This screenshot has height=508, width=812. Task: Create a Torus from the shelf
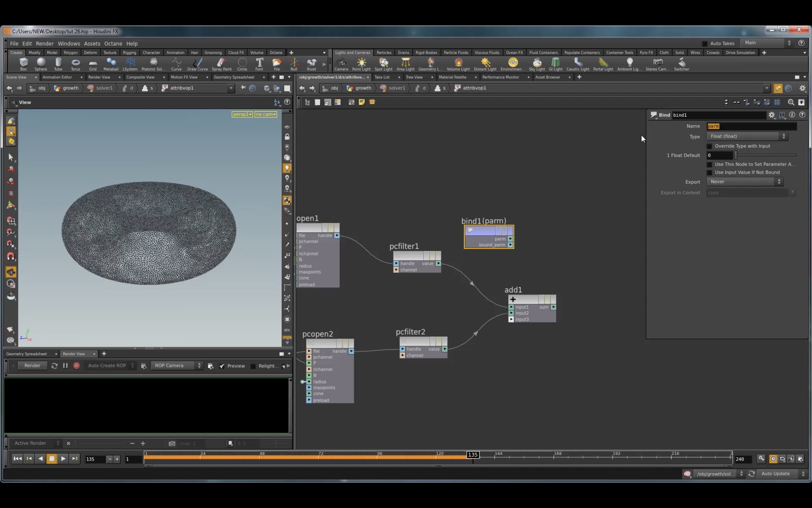point(75,64)
